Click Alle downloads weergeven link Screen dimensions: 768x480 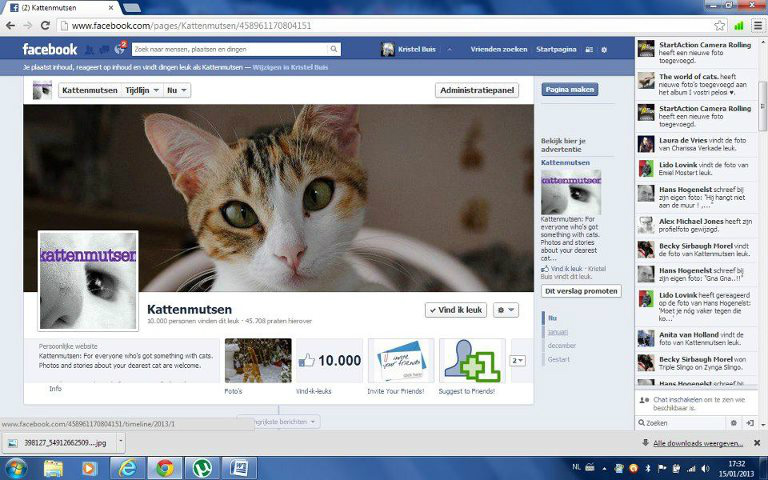click(697, 443)
